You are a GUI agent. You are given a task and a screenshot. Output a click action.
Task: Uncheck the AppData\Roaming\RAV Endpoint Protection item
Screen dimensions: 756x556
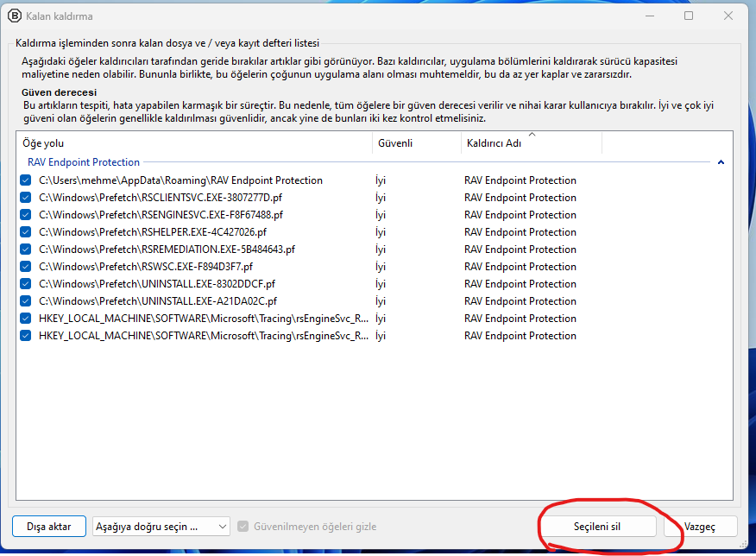click(26, 180)
